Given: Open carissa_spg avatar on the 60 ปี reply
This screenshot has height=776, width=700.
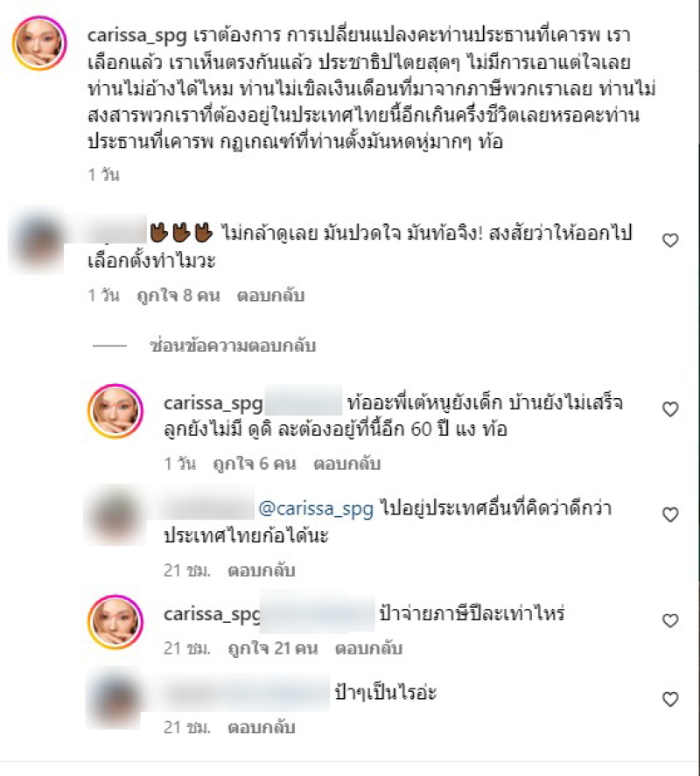Looking at the screenshot, I should click(x=115, y=411).
